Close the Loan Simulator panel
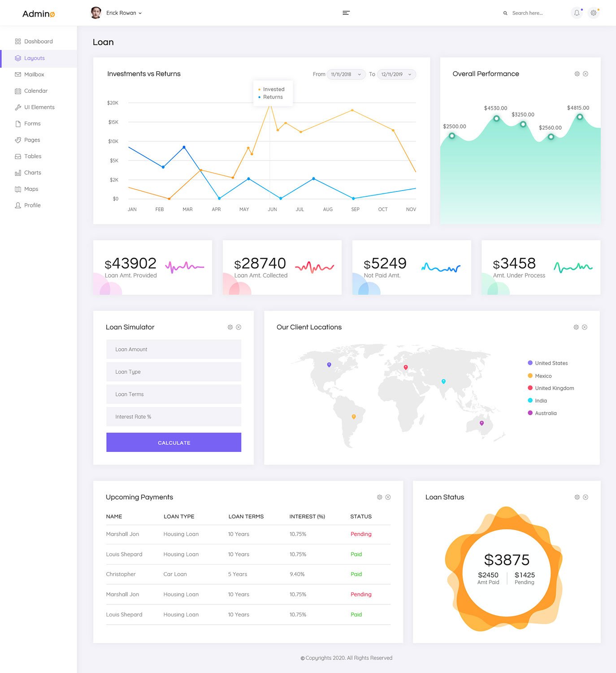Viewport: 616px width, 673px height. click(x=239, y=327)
